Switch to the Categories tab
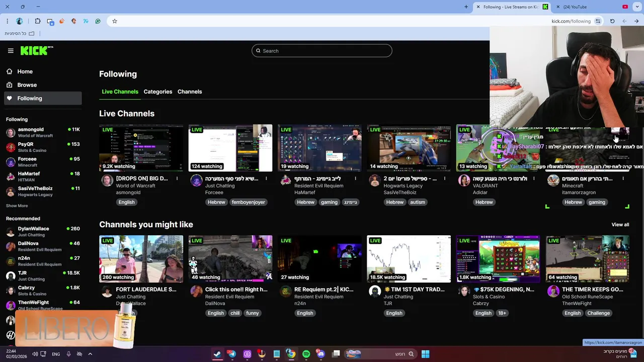The height and width of the screenshot is (362, 644). (x=157, y=92)
